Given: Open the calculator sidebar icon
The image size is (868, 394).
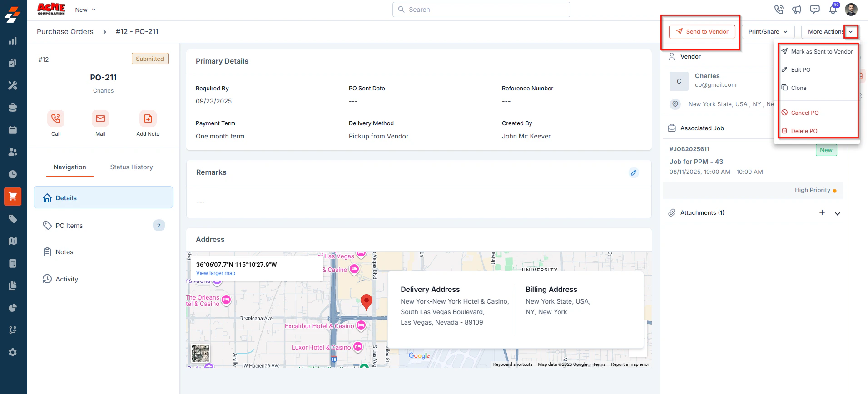Looking at the screenshot, I should [x=13, y=263].
